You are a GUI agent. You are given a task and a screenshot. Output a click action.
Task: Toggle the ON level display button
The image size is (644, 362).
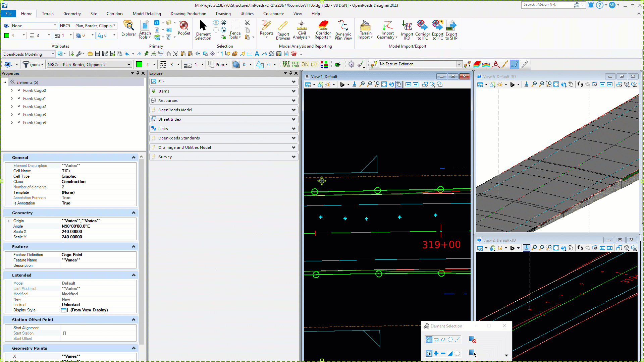[x=305, y=64]
